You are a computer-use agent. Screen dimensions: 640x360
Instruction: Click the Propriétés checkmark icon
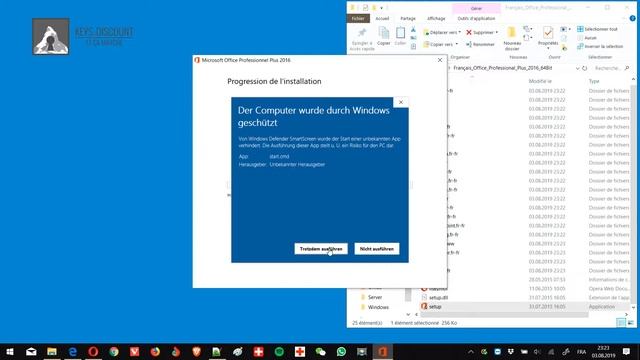pyautogui.click(x=548, y=33)
